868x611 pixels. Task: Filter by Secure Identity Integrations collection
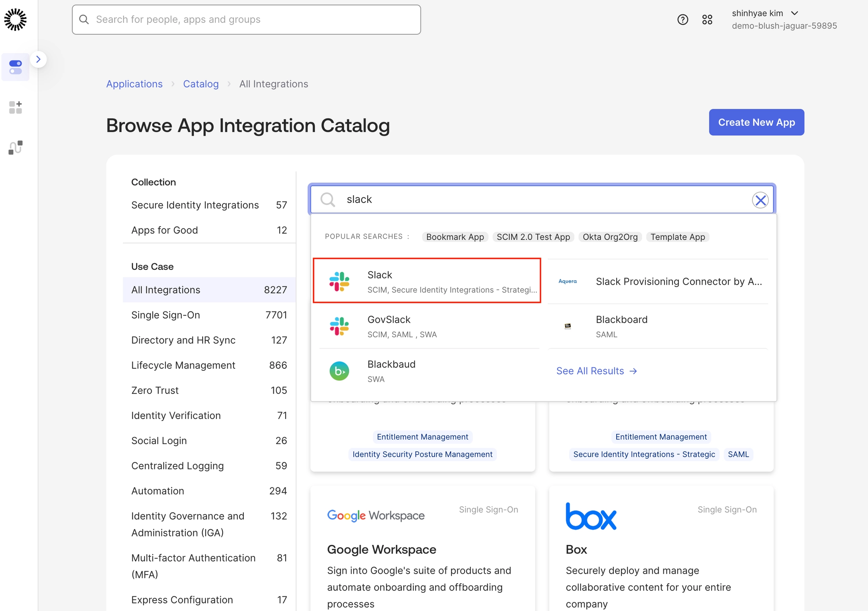coord(209,205)
